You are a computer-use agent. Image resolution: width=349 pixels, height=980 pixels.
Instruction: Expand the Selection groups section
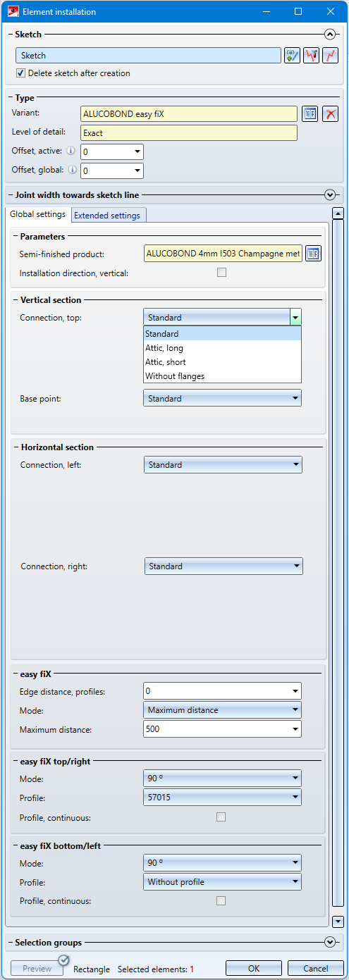pos(329,942)
